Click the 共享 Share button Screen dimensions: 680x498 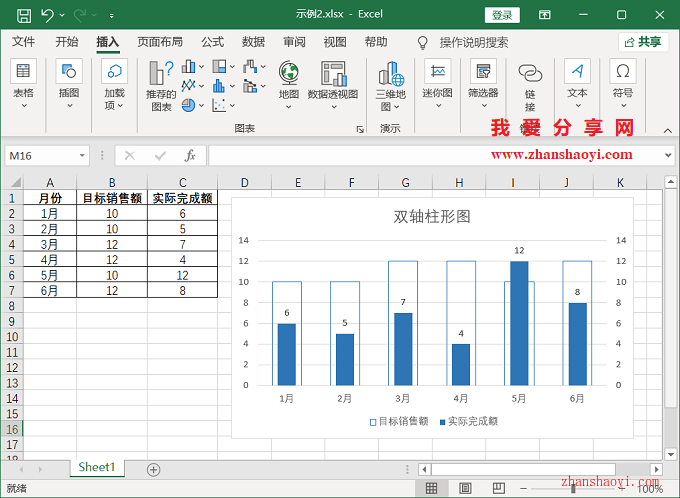pos(643,42)
